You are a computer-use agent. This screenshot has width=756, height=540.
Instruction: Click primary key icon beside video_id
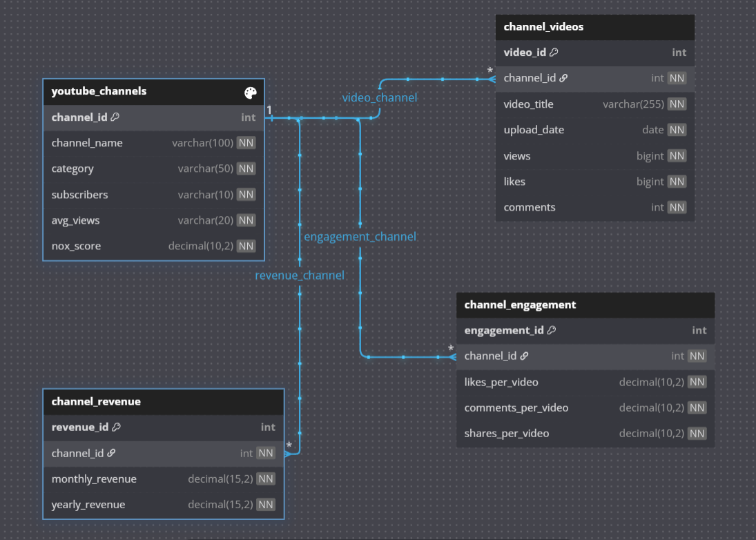point(554,52)
